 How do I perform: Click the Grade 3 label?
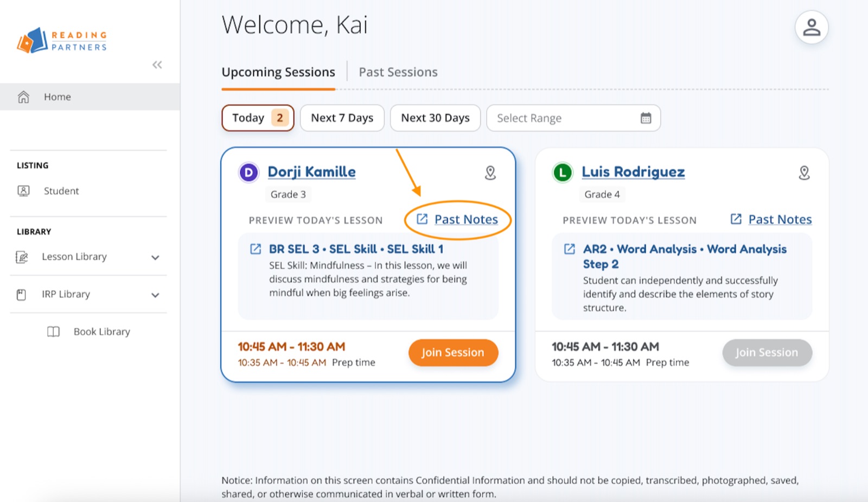tap(288, 194)
